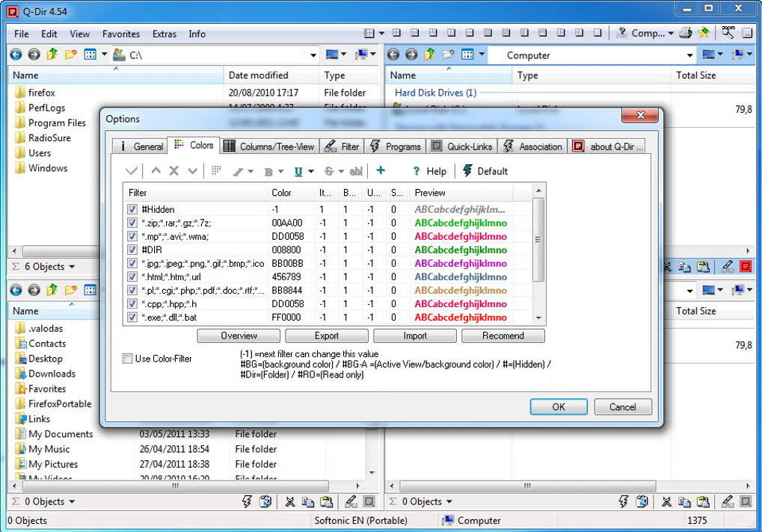Expand the strikethrough S dropdown in the Colors toolbar

click(341, 171)
